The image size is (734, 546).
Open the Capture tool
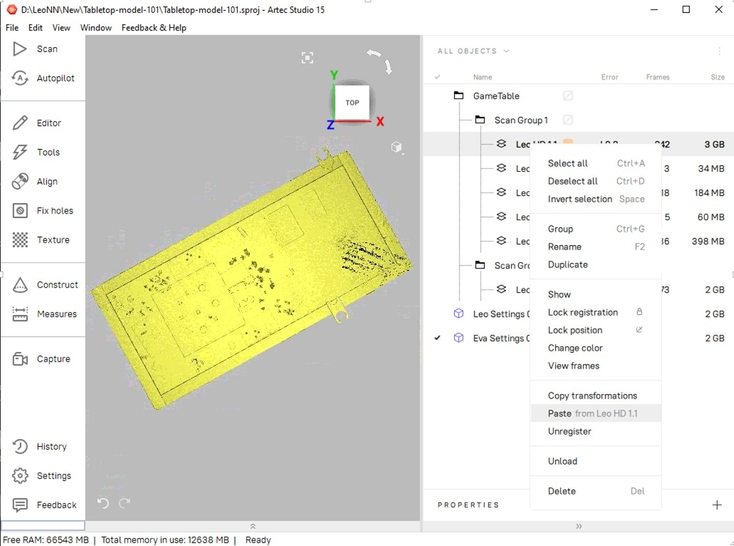pos(41,359)
